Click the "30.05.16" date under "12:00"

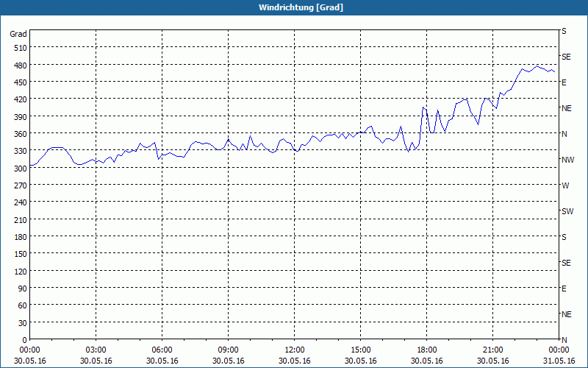(295, 361)
